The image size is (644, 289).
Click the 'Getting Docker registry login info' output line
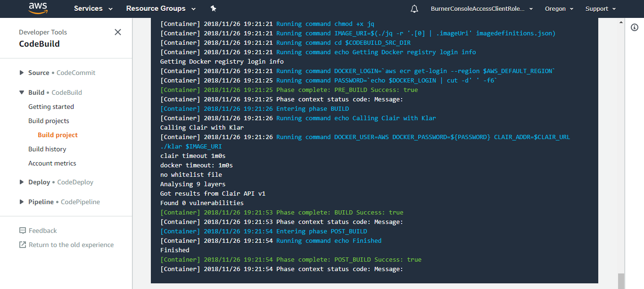pyautogui.click(x=222, y=61)
